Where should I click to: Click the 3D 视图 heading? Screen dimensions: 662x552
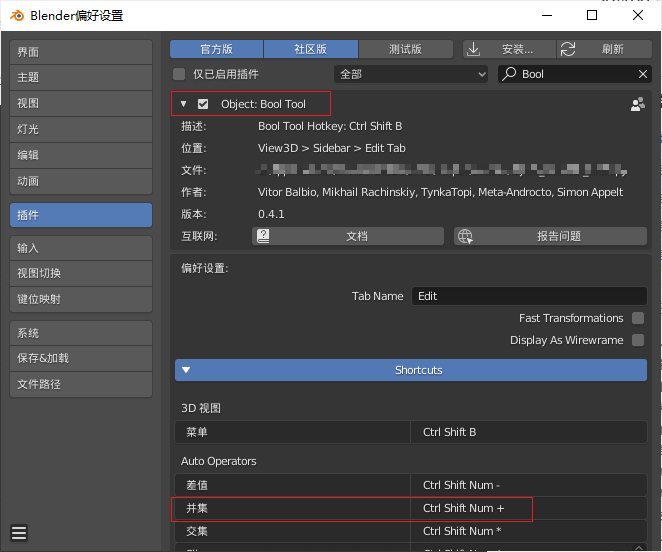[201, 408]
